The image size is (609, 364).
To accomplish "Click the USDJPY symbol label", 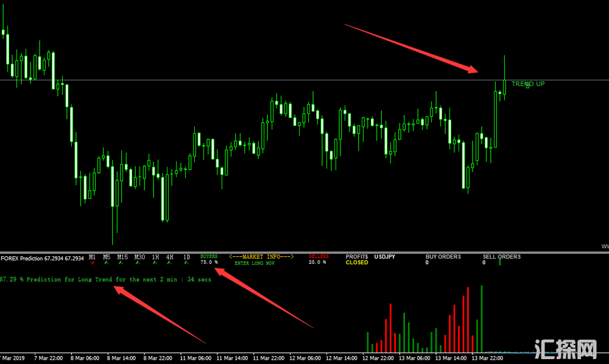I will (x=385, y=257).
